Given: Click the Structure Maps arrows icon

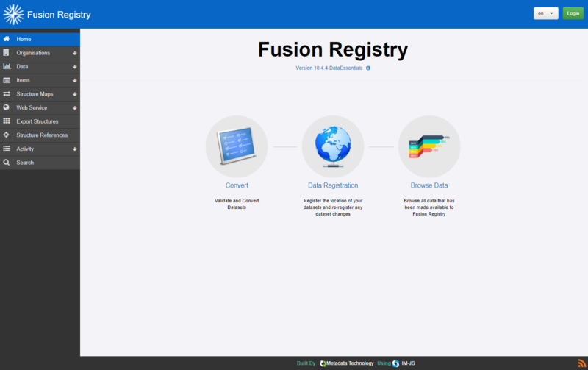Looking at the screenshot, I should [x=7, y=94].
